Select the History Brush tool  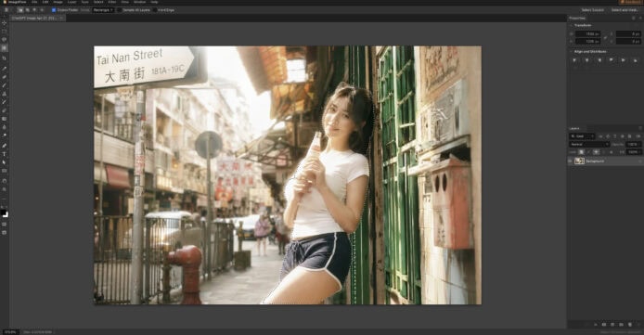tap(4, 102)
